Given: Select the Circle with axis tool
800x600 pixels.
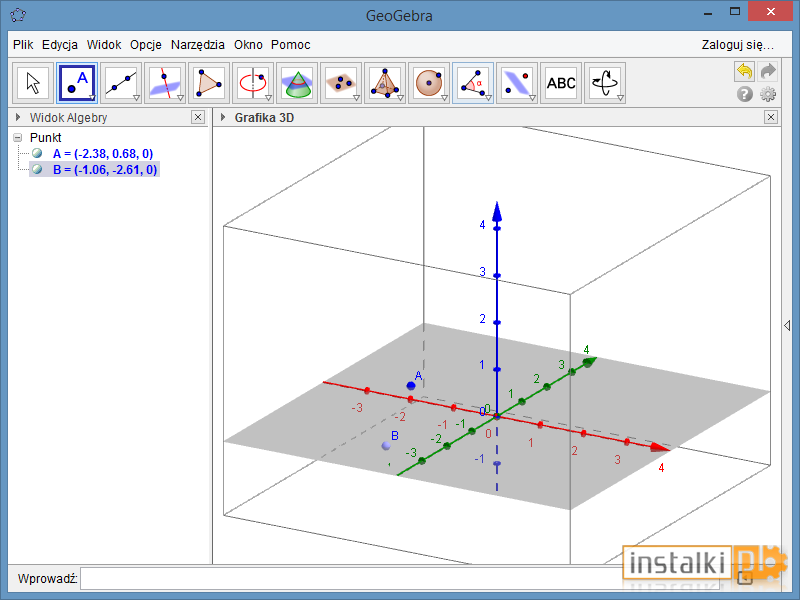Looking at the screenshot, I should pos(253,83).
